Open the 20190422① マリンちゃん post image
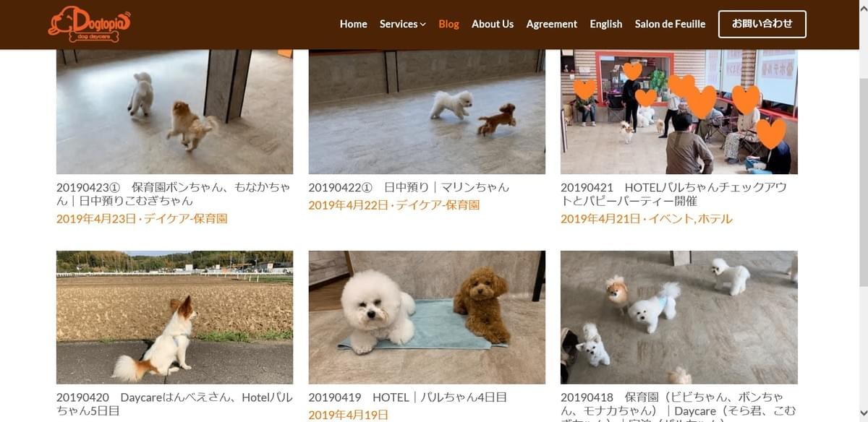868x422 pixels. tap(427, 112)
